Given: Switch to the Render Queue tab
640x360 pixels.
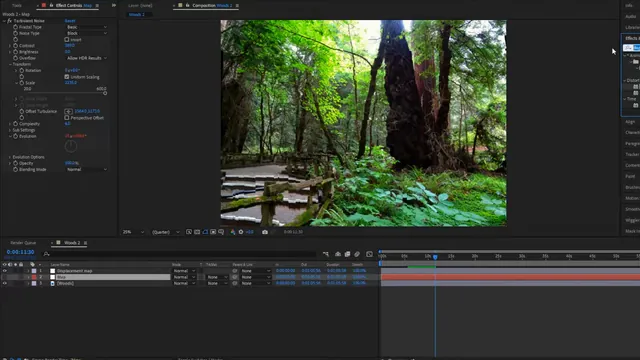Looking at the screenshot, I should tap(23, 243).
